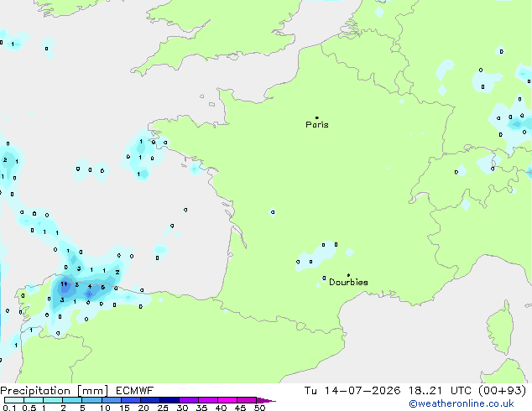Click the Dourbies location marker dot
Image resolution: width=532 pixels, height=411 pixels.
tap(348, 275)
